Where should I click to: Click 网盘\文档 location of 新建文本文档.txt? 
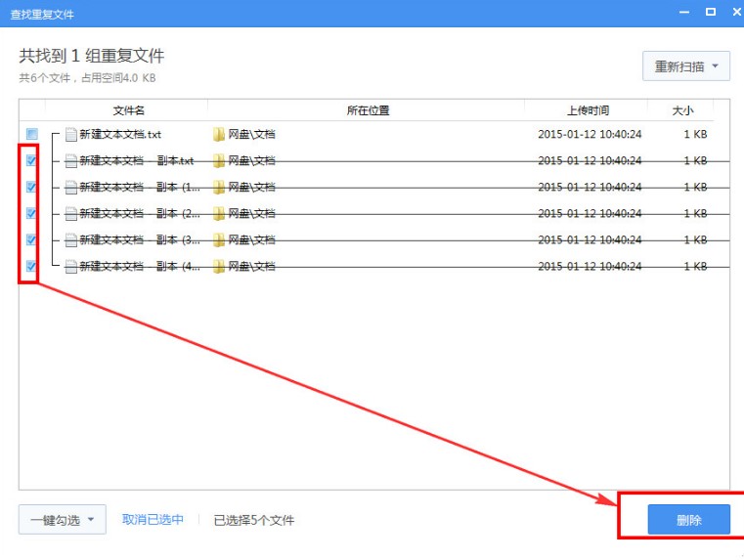point(251,135)
